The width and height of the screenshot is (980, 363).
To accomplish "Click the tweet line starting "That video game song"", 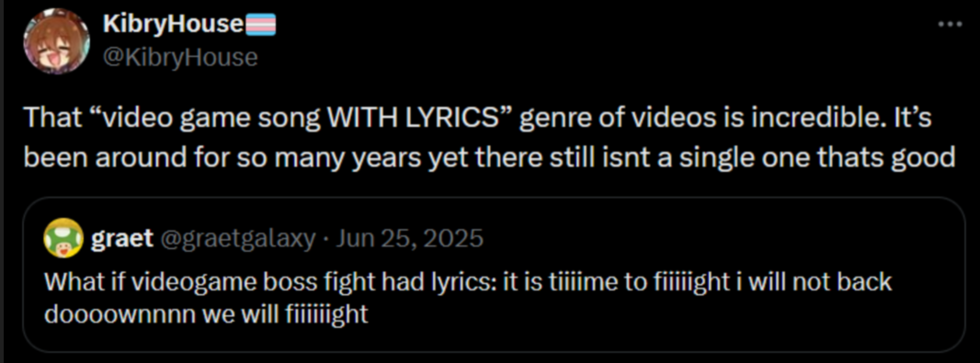I will click(478, 118).
